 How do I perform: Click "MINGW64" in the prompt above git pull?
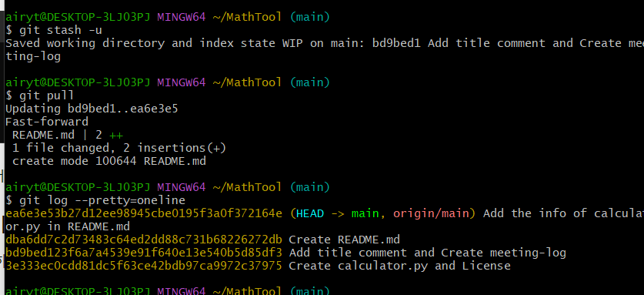(182, 82)
